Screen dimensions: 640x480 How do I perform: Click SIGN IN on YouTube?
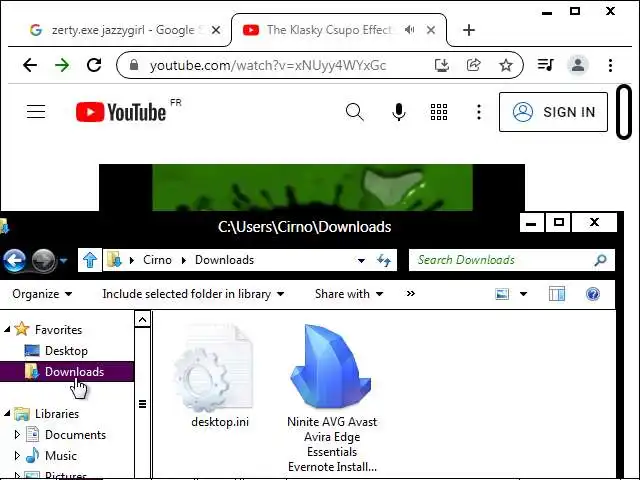(x=553, y=112)
